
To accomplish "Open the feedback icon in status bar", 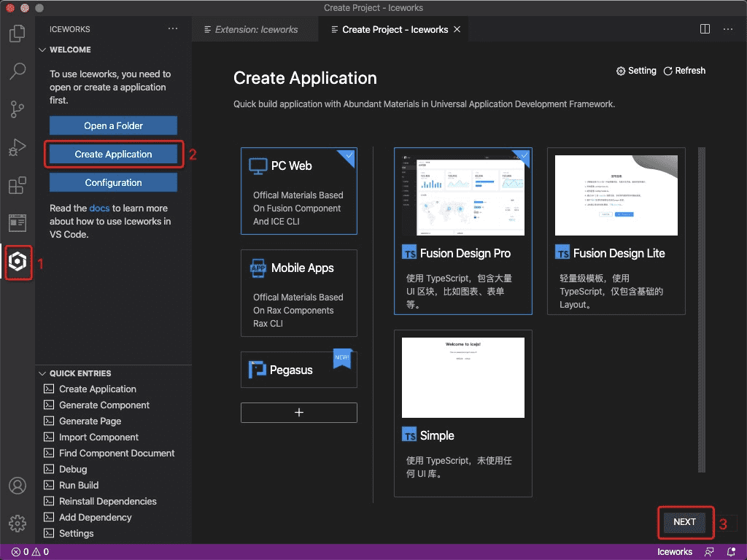I will pyautogui.click(x=709, y=552).
